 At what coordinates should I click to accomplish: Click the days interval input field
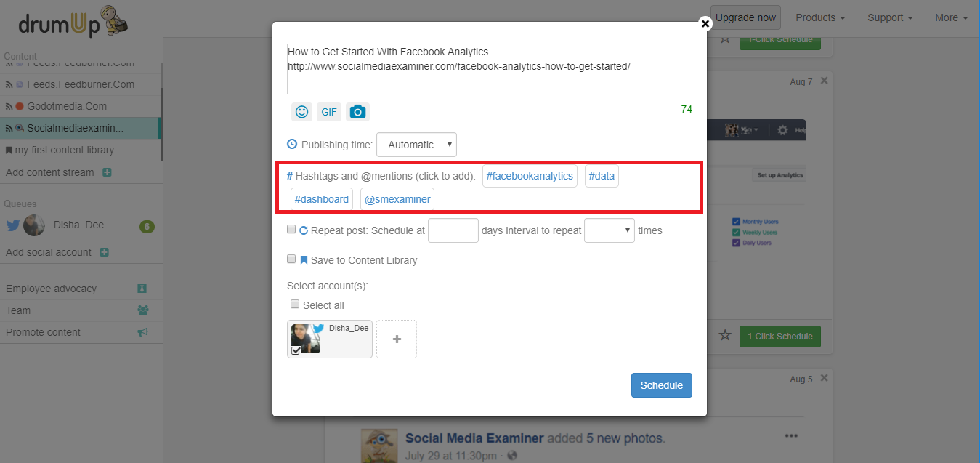(453, 230)
